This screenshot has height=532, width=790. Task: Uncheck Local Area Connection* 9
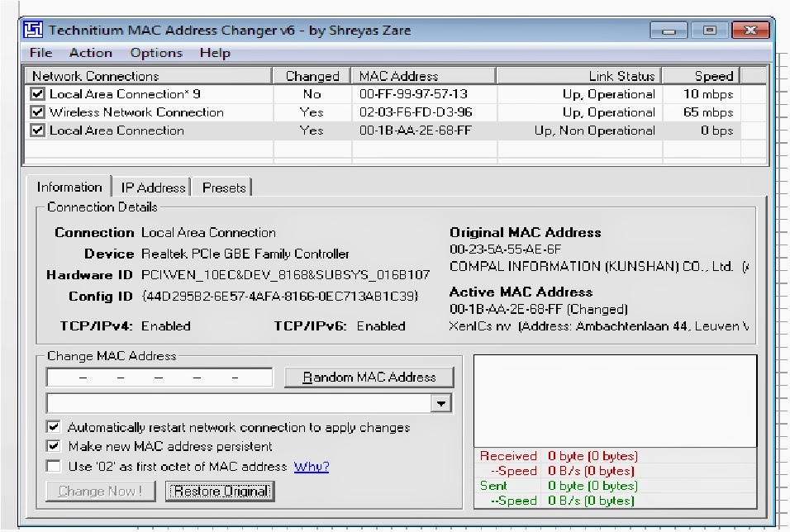[37, 93]
